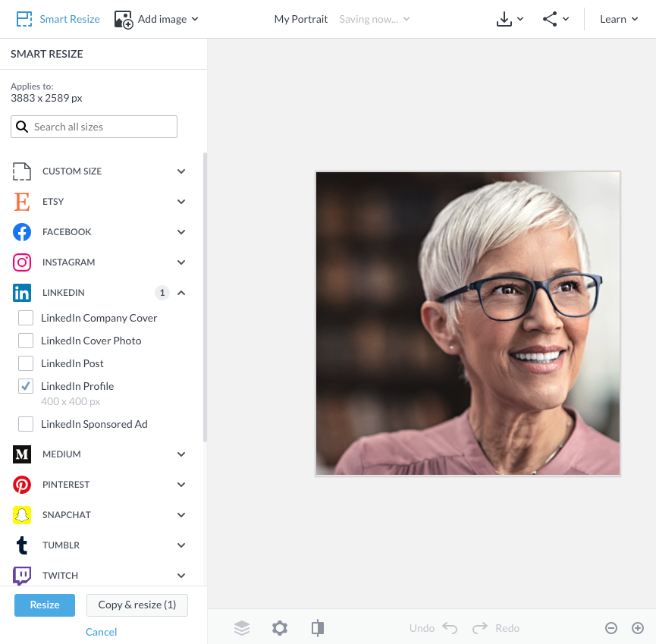This screenshot has height=644, width=656.
Task: Click the Twitch logo icon
Action: point(22,576)
